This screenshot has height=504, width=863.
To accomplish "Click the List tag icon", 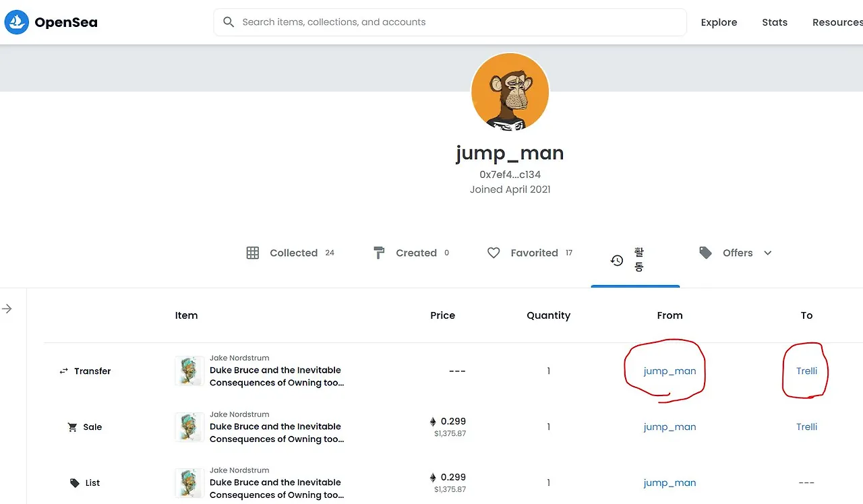I will [x=75, y=483].
